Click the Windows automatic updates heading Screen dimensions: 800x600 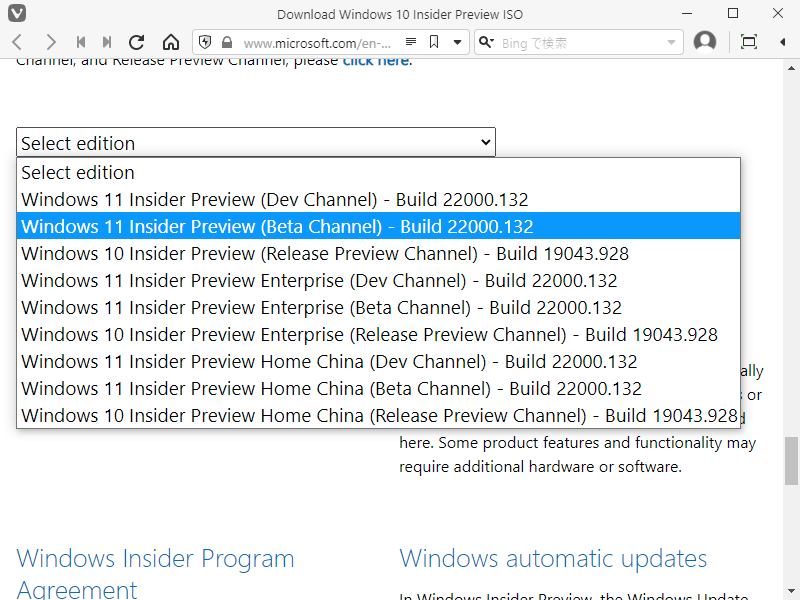coord(553,559)
